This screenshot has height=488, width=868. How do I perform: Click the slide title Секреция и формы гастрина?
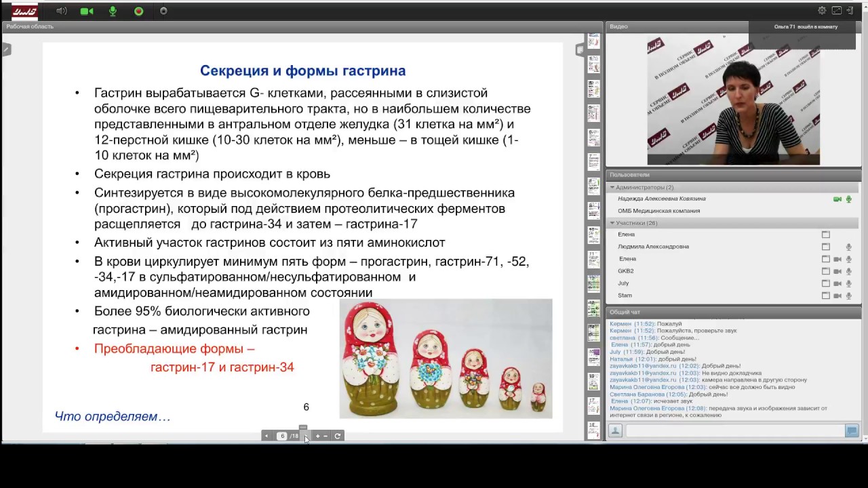[302, 70]
